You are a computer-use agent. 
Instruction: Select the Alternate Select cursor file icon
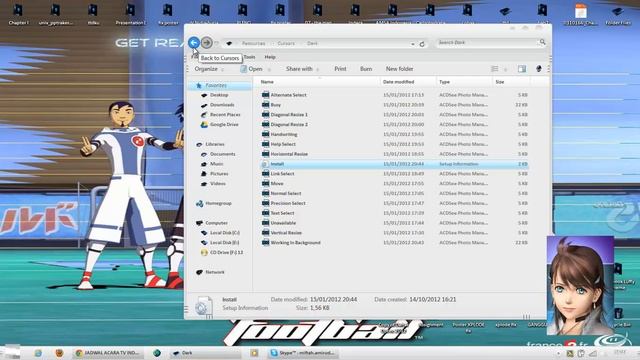(265, 95)
